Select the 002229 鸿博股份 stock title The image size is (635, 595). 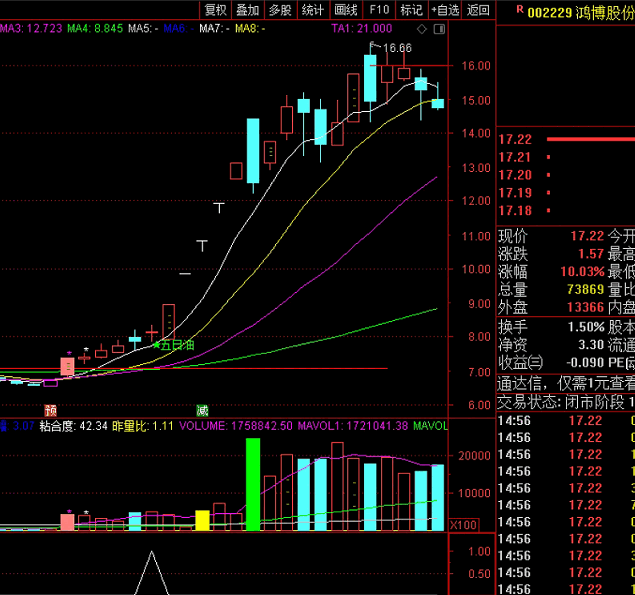tap(581, 13)
